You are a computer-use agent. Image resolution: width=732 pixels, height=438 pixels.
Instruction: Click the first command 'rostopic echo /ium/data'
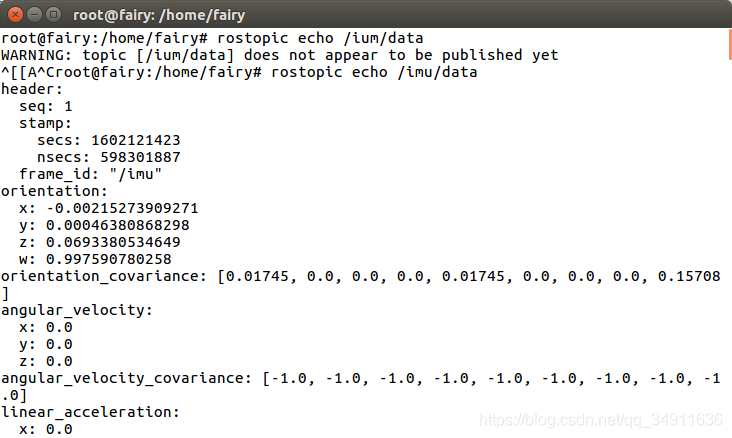pos(320,38)
